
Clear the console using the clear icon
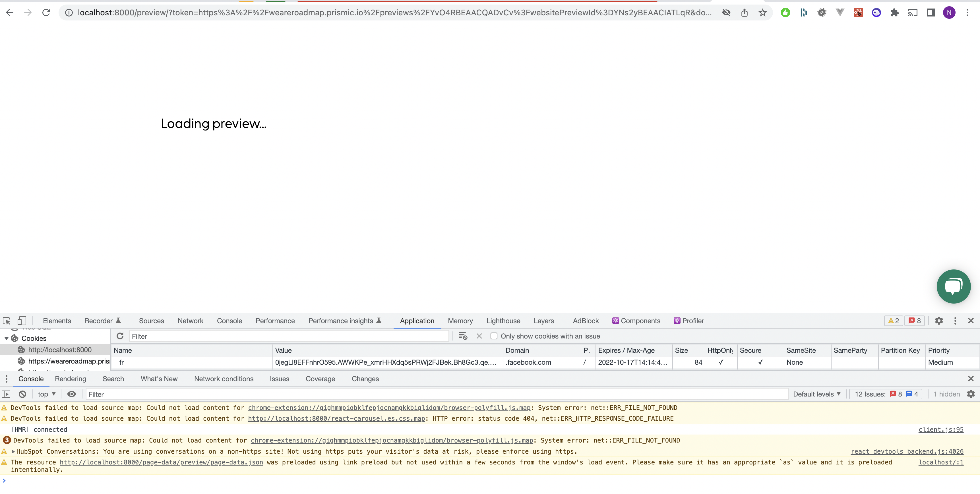tap(22, 394)
